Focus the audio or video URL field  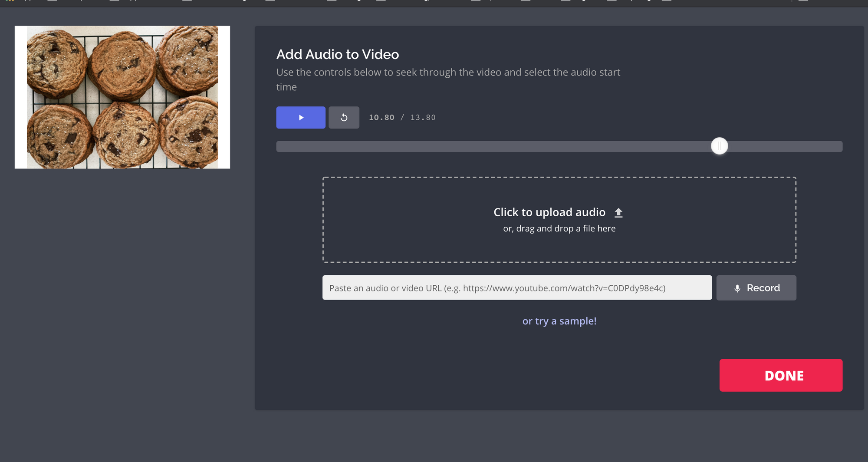pos(516,288)
